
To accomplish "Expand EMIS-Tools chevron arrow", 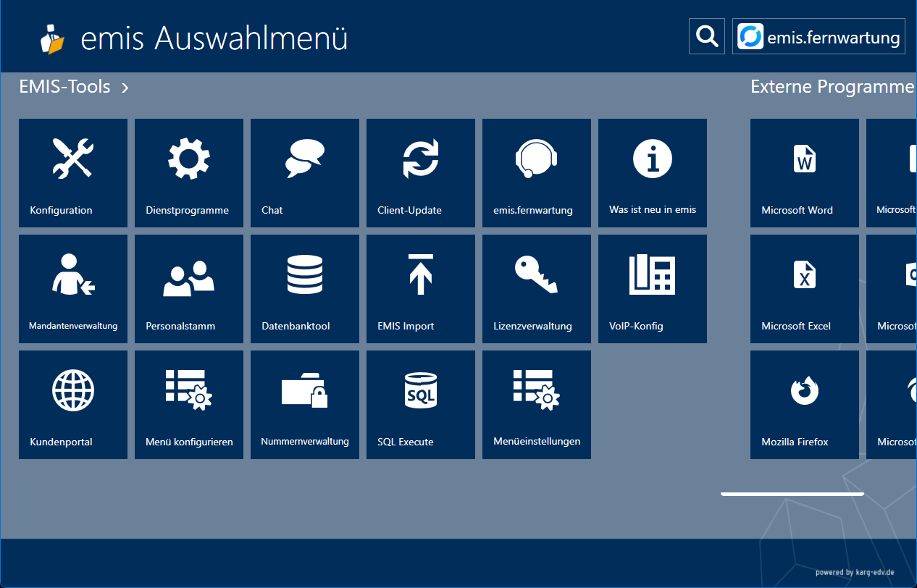I will [x=125, y=88].
